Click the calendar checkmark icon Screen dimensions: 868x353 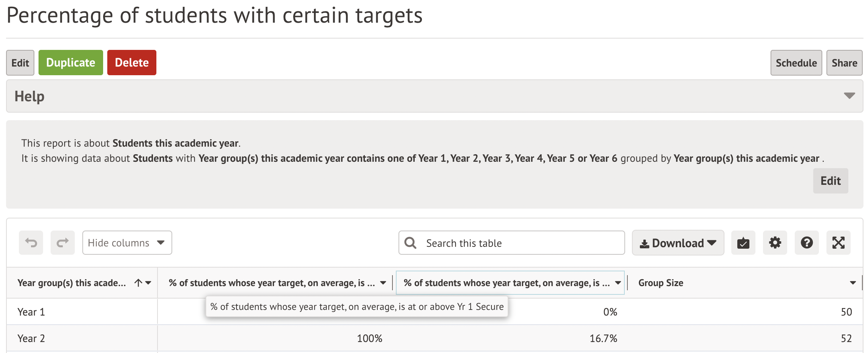tap(743, 243)
